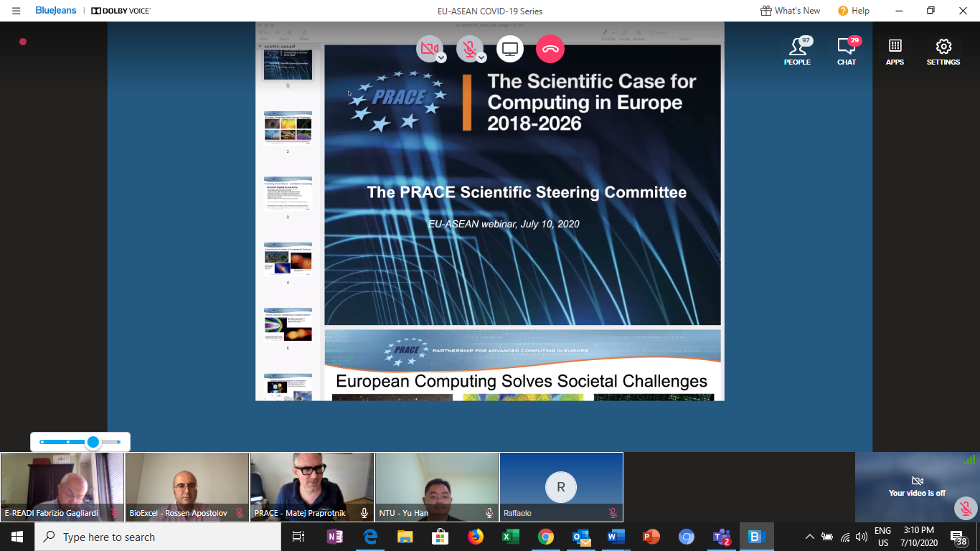Screen dimensions: 980x551
Task: Click the taskbar search box
Action: pyautogui.click(x=158, y=537)
